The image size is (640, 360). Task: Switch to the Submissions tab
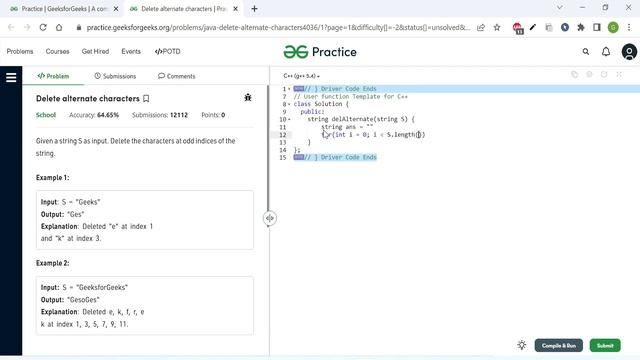coord(115,76)
